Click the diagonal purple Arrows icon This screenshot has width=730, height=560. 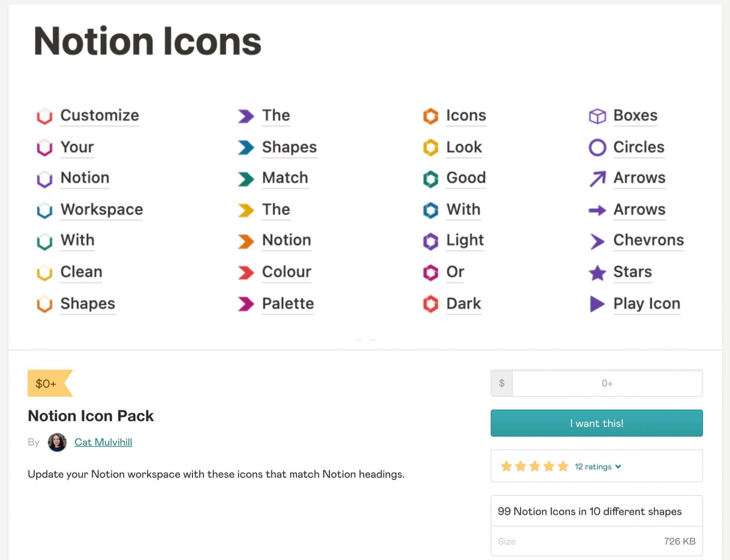[597, 179]
